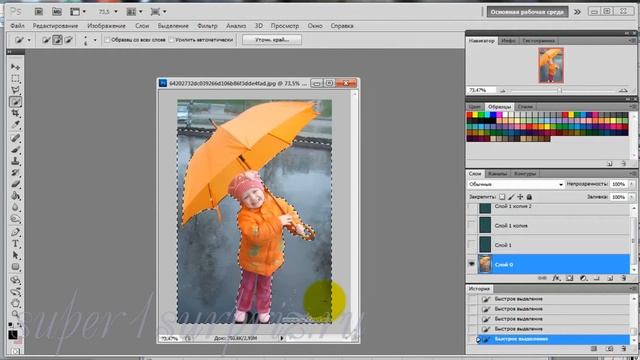
Task: Select the Eyedropper tool
Action: click(x=15, y=124)
